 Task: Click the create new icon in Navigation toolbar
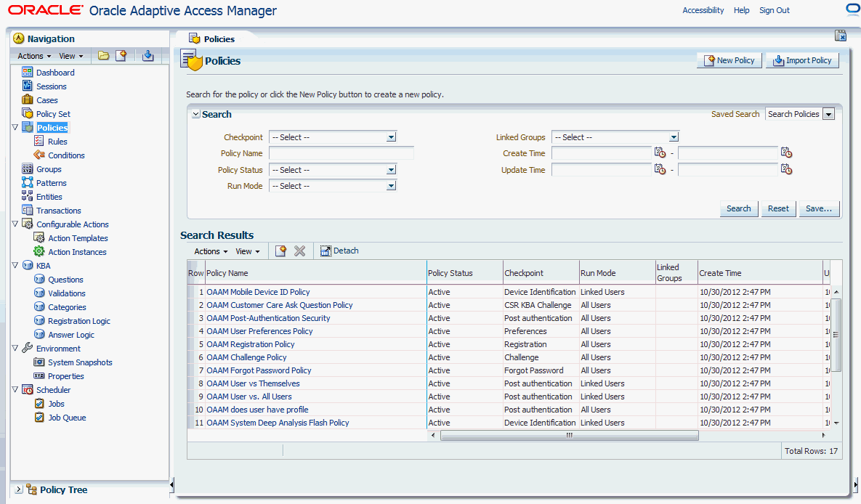(x=121, y=55)
